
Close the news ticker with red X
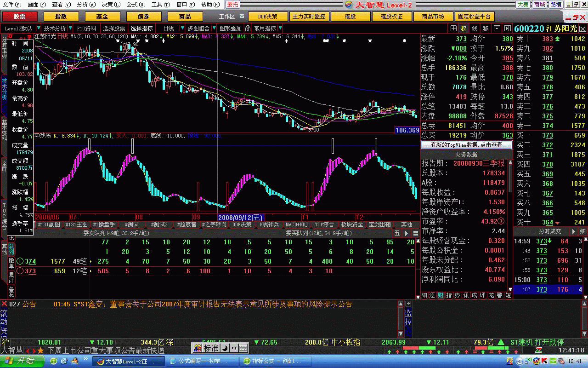pos(4,304)
